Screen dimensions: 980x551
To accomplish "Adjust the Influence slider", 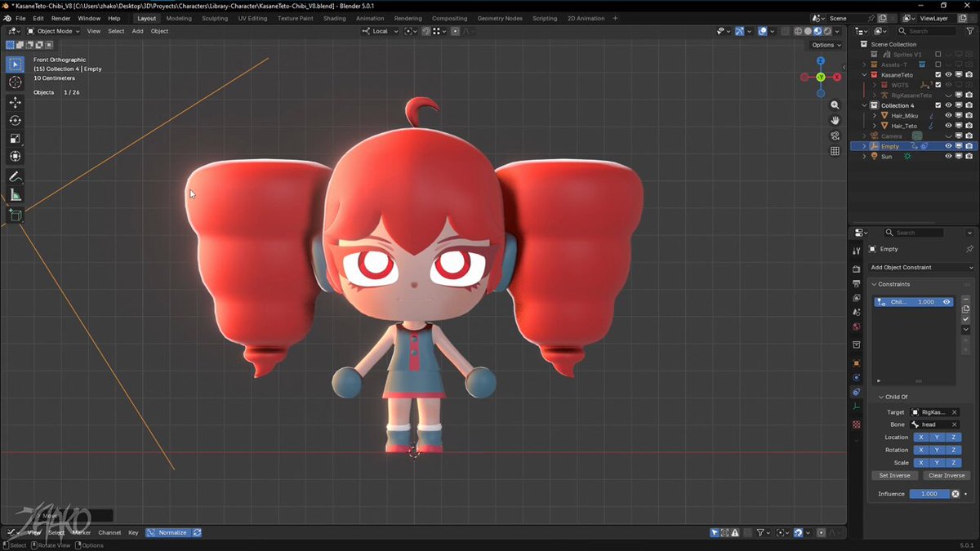I will 929,494.
